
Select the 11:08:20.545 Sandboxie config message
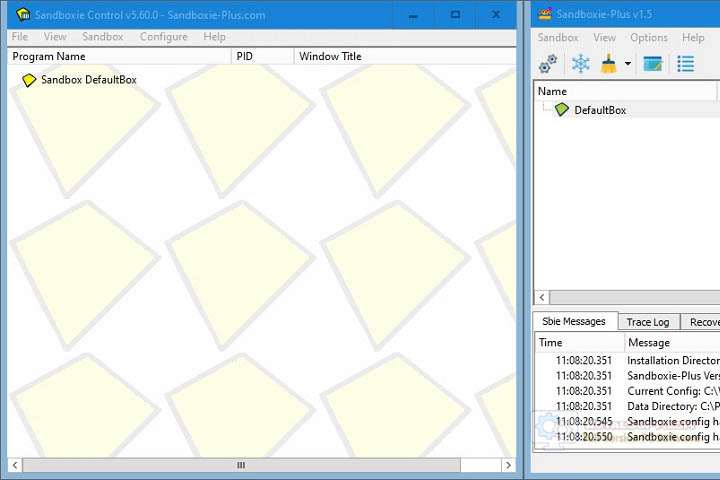(x=628, y=421)
